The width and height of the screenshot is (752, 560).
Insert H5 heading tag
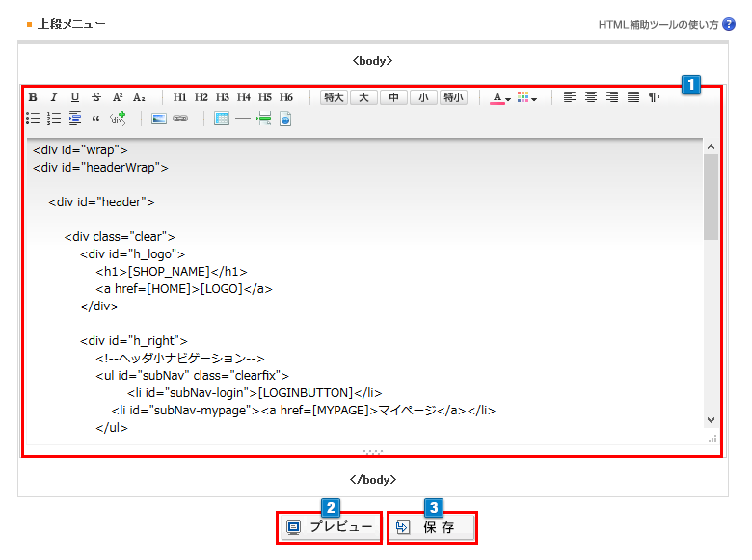pos(265,97)
